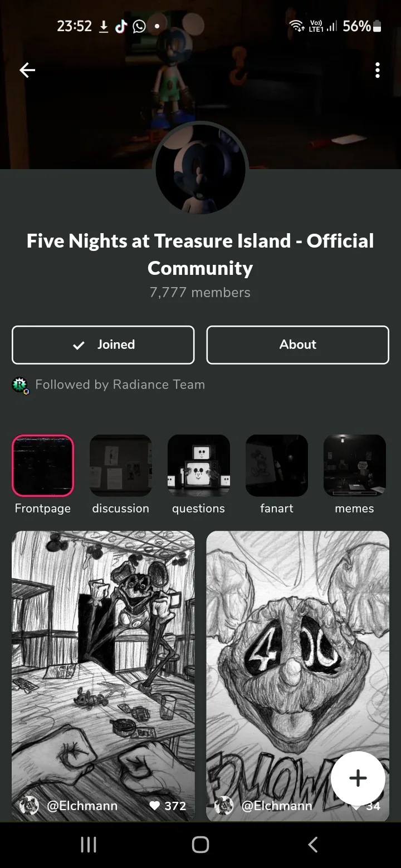Tap the plus create-post floating button
Viewport: 401px width, 868px height.
(x=358, y=778)
